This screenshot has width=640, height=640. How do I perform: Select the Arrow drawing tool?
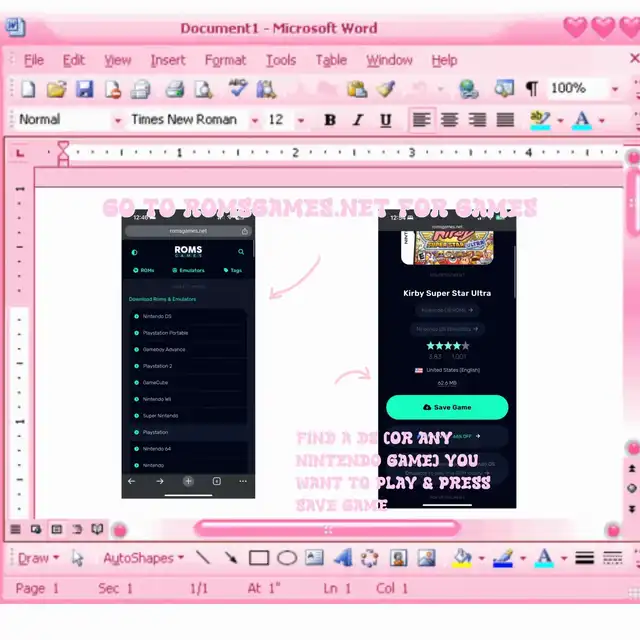(x=231, y=558)
